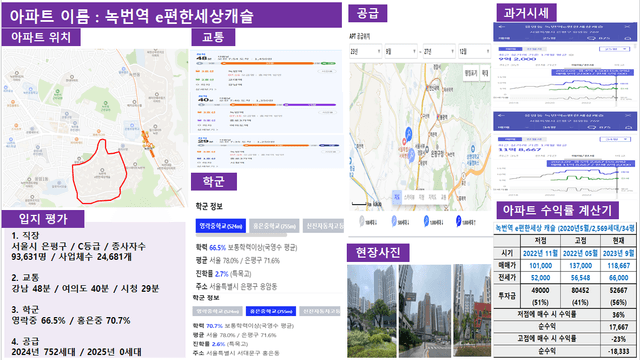
Task: Click the red location marker on the supply map
Action: point(404,142)
